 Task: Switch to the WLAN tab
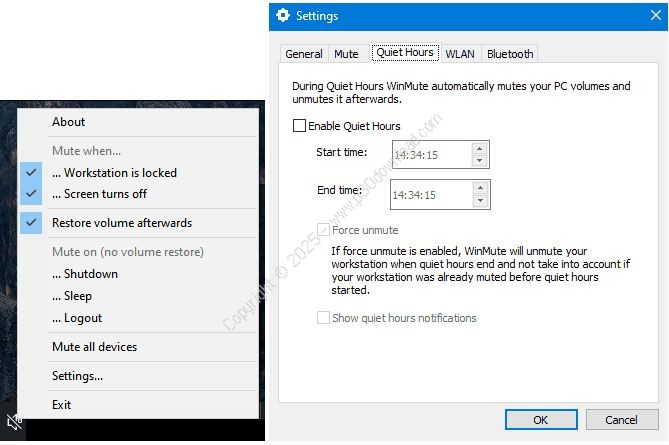click(x=460, y=54)
